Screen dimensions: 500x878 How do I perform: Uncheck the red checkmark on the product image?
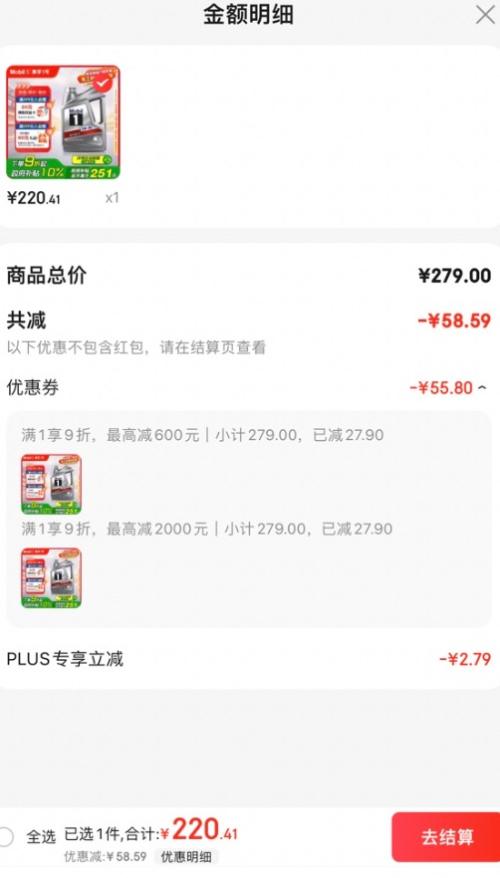pyautogui.click(x=101, y=83)
